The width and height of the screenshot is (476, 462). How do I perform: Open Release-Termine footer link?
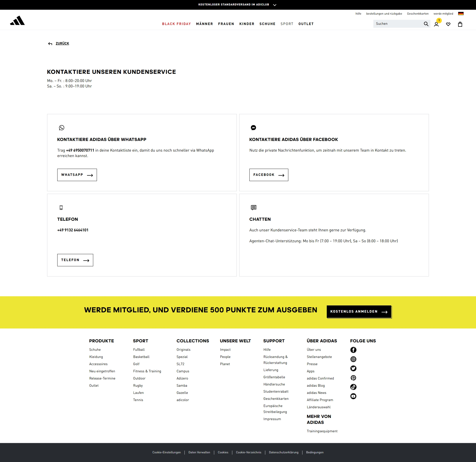tap(102, 379)
